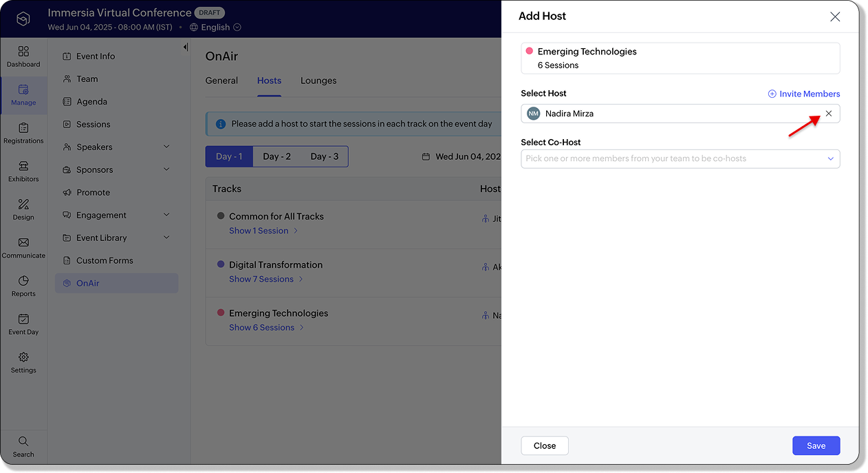This screenshot has height=473, width=868.
Task: Show 1 Session under Common for All Tracks
Action: (x=263, y=231)
